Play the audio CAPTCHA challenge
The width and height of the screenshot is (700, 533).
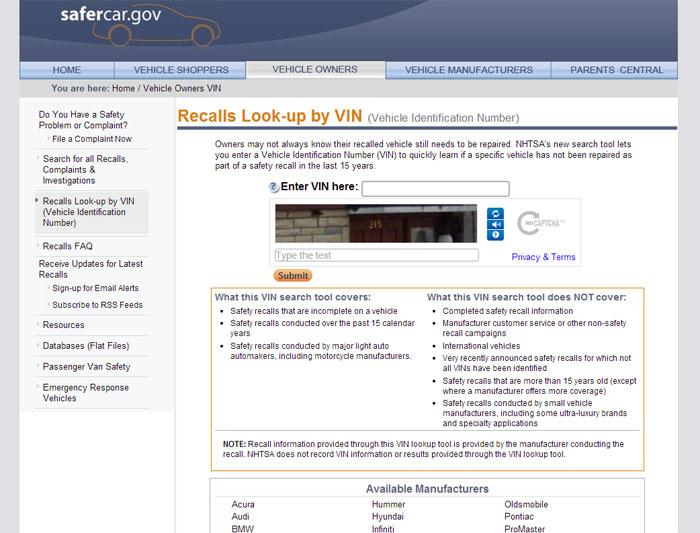(x=495, y=224)
